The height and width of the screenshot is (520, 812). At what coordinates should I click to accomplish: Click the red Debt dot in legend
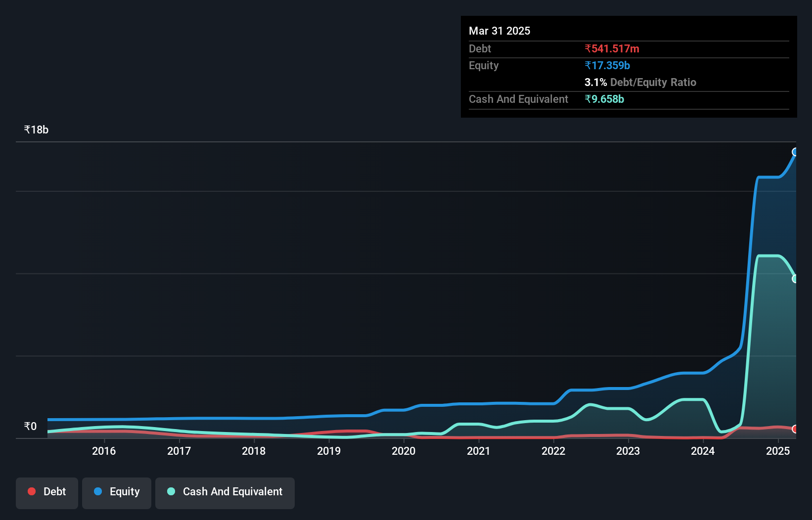(32, 491)
